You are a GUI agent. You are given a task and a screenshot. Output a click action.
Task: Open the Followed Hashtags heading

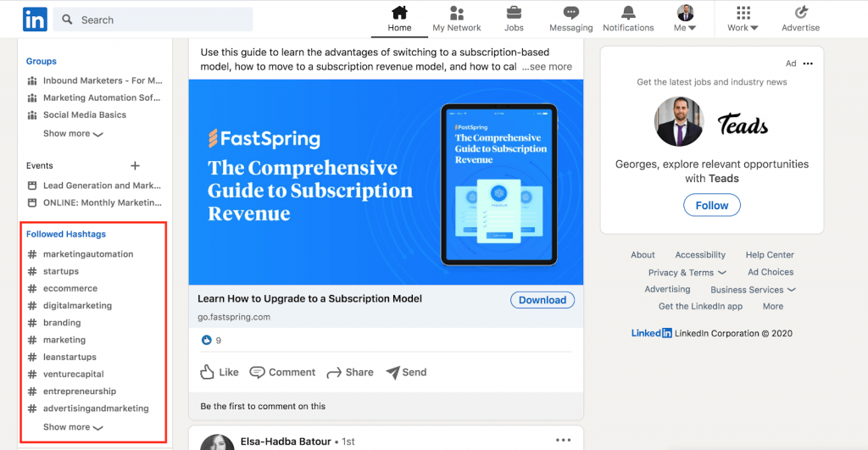point(66,234)
